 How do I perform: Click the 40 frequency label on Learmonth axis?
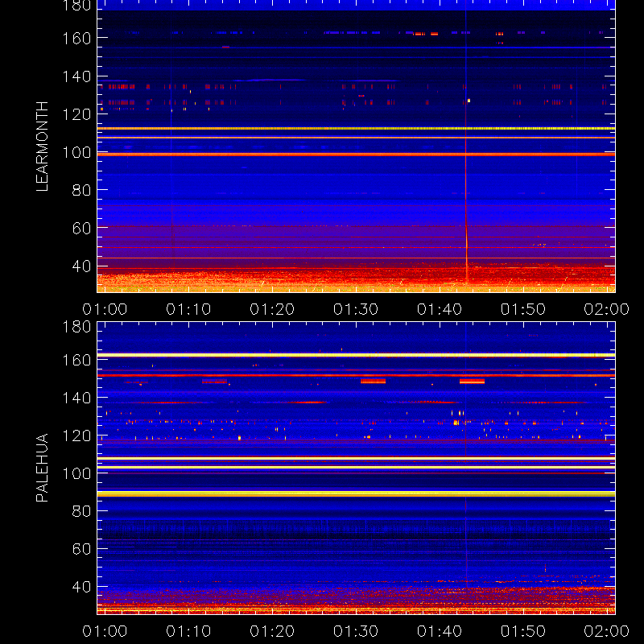[x=82, y=266]
